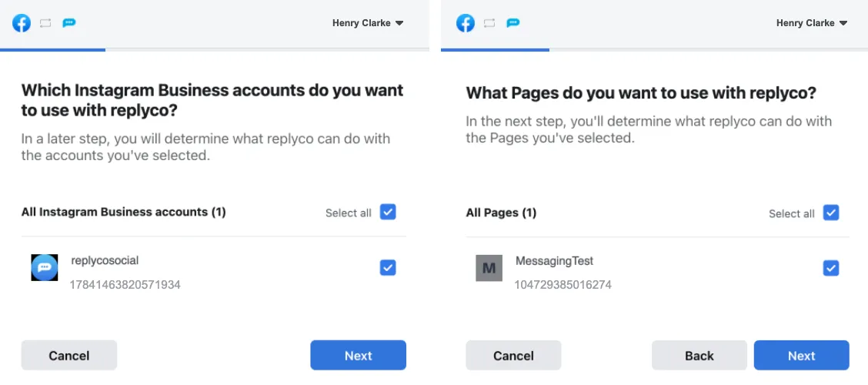Click transfer arrows icon in Instagram accounts dialog
Image resolution: width=868 pixels, height=385 pixels.
[x=45, y=22]
